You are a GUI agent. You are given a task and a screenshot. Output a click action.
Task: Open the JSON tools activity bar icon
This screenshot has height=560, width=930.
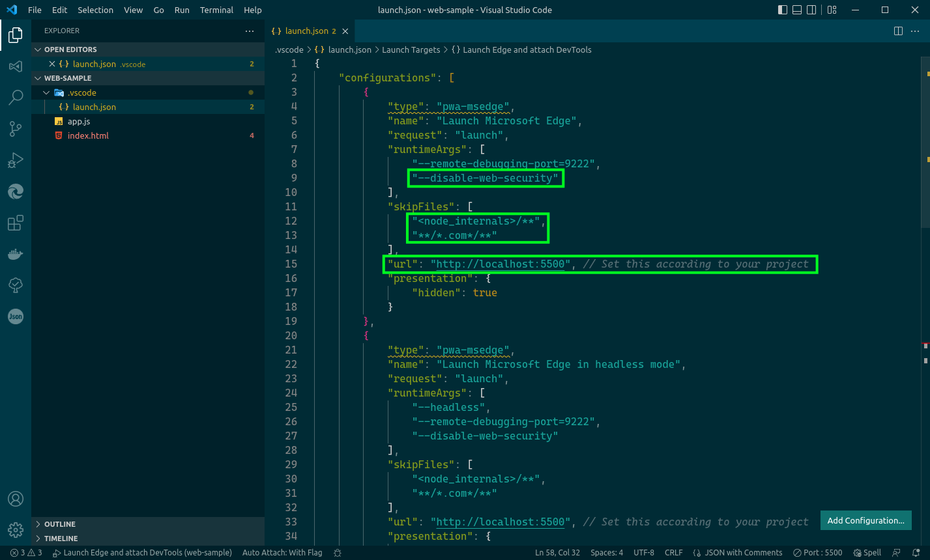click(x=15, y=316)
